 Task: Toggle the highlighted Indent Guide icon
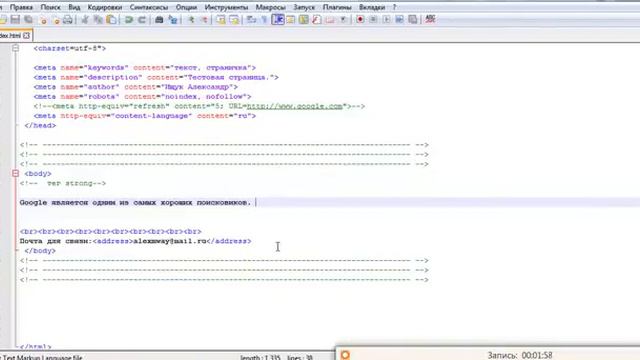278,19
